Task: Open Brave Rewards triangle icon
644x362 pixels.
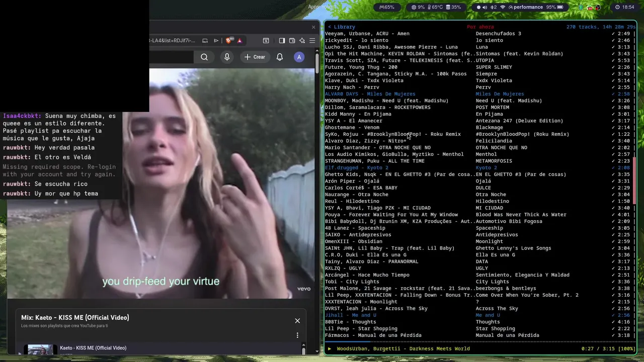Action: [239, 41]
